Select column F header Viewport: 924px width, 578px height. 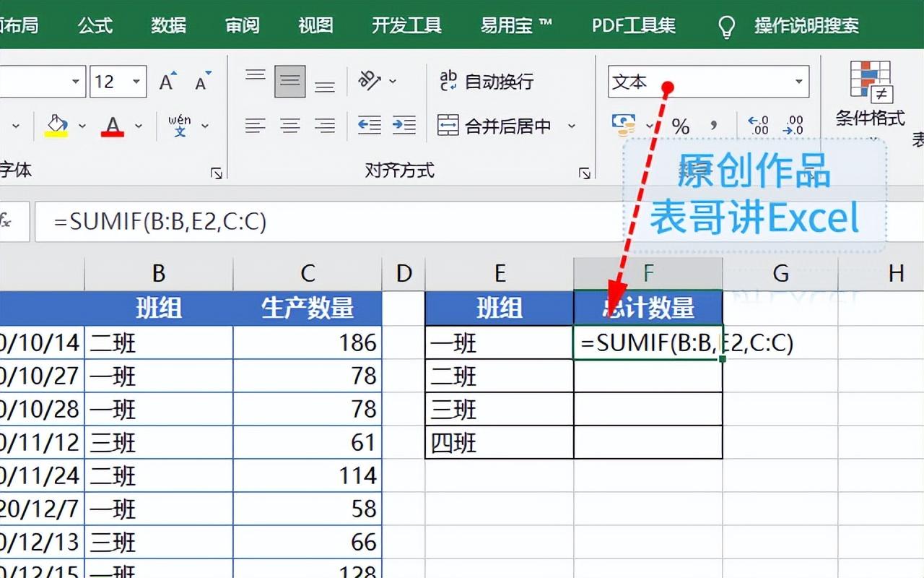click(x=648, y=273)
